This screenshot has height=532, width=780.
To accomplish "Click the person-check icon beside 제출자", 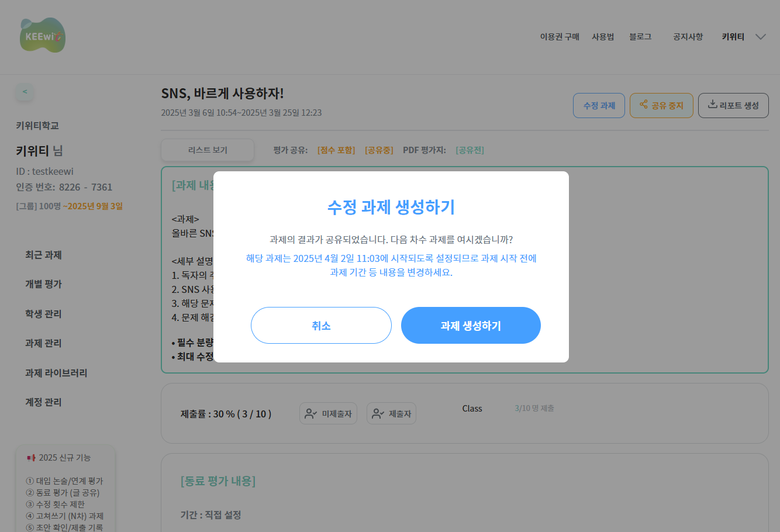I will 378,413.
